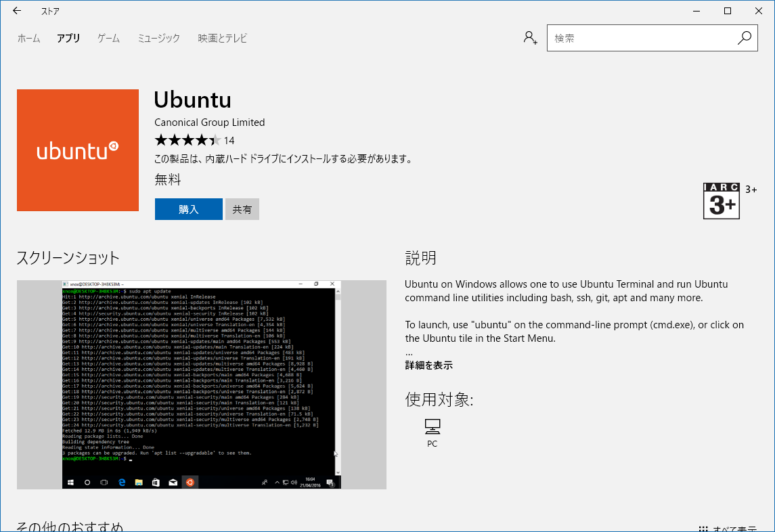
Task: Click the magnifier search icon
Action: point(745,38)
